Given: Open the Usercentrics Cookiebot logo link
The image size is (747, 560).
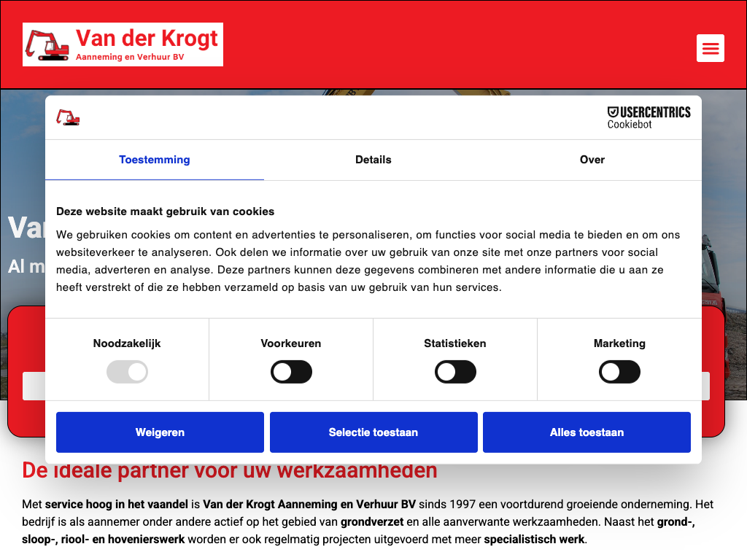Looking at the screenshot, I should click(x=649, y=117).
